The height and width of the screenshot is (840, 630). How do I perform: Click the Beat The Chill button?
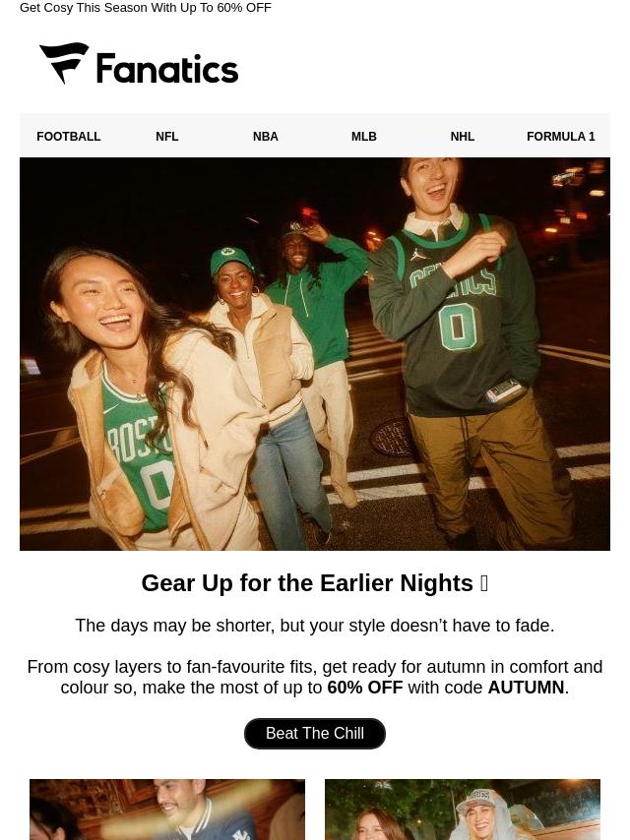(x=315, y=734)
